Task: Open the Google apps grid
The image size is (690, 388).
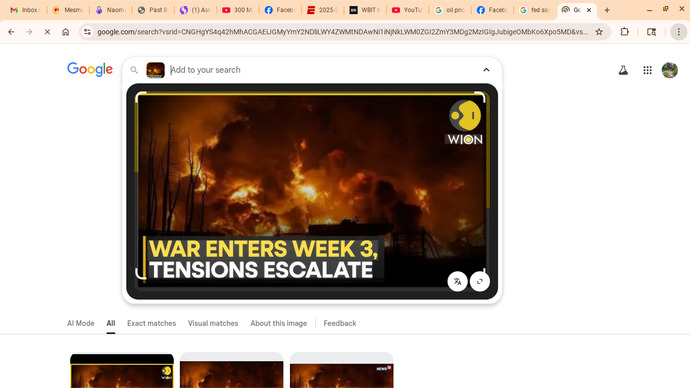Action: point(647,70)
